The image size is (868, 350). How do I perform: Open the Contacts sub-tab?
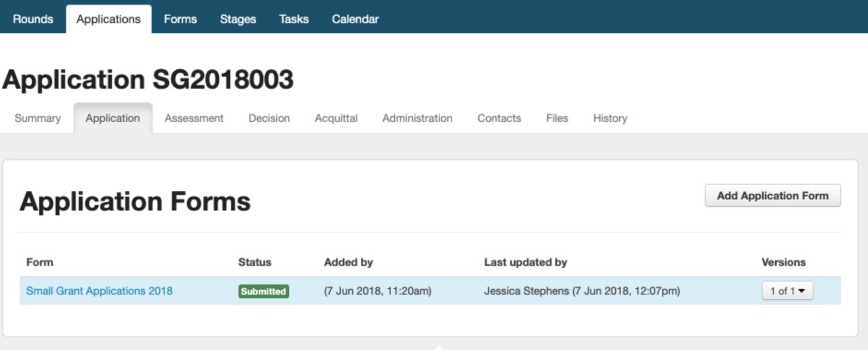click(499, 118)
